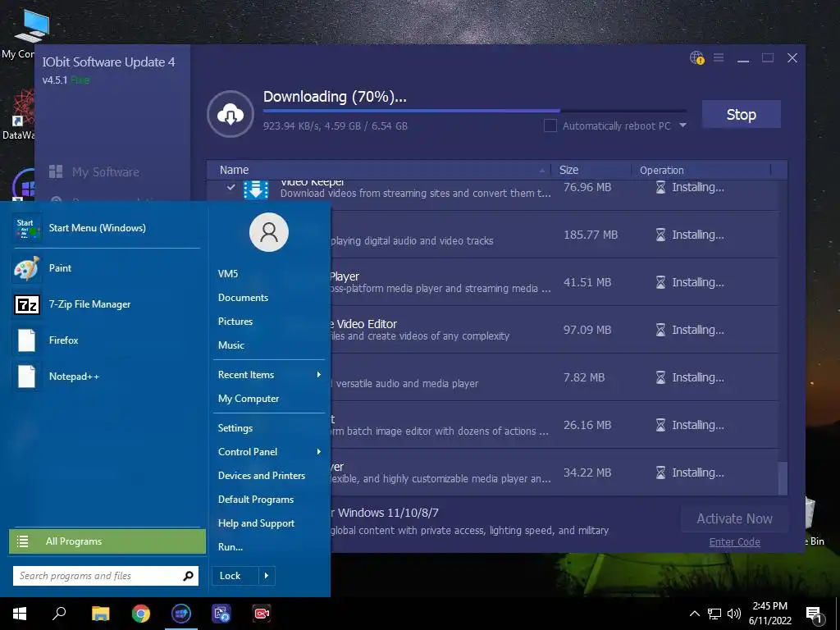Expand the Control Panel submenu arrow
The width and height of the screenshot is (840, 630).
[319, 452]
